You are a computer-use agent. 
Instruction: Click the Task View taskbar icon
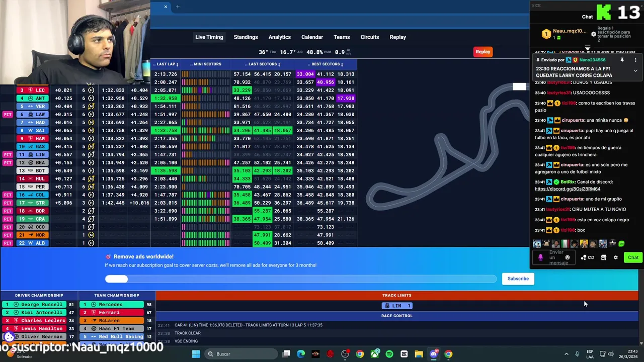[286, 354]
